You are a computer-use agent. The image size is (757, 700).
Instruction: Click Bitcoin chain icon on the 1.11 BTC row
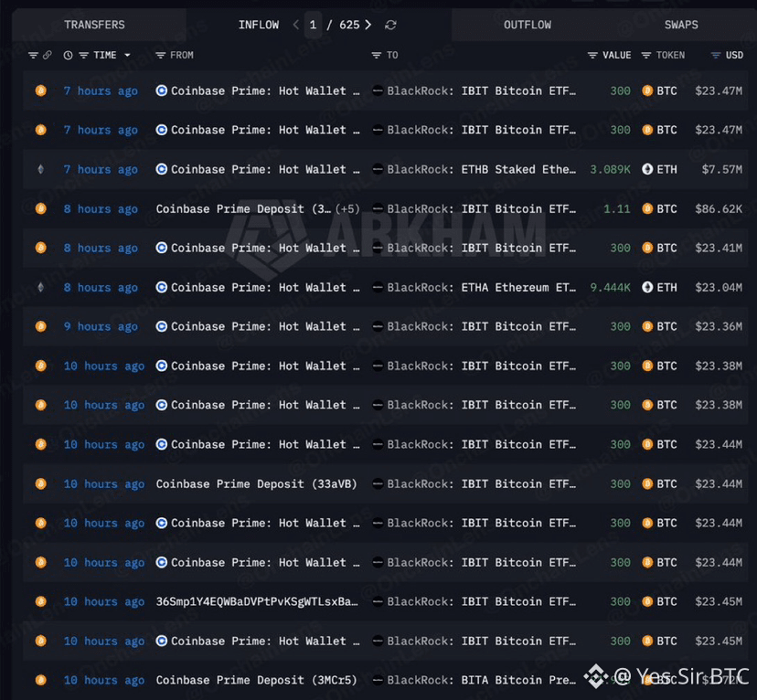tap(41, 209)
